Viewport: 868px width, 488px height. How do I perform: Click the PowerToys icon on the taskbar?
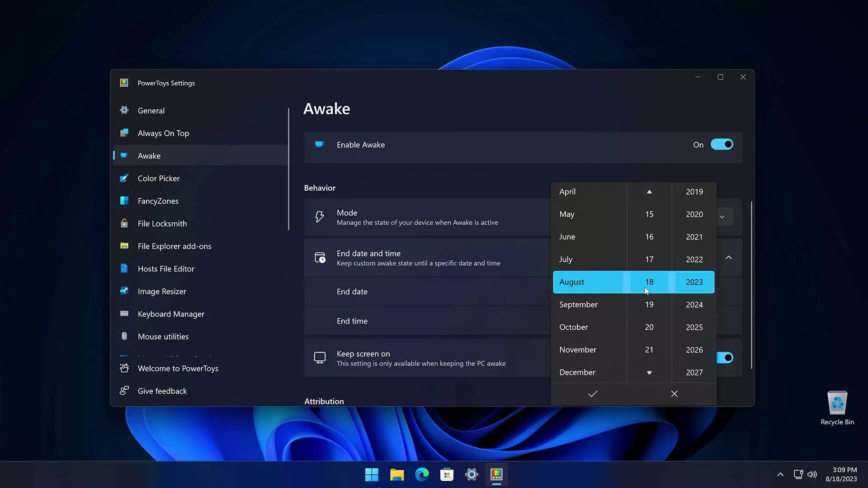[496, 474]
